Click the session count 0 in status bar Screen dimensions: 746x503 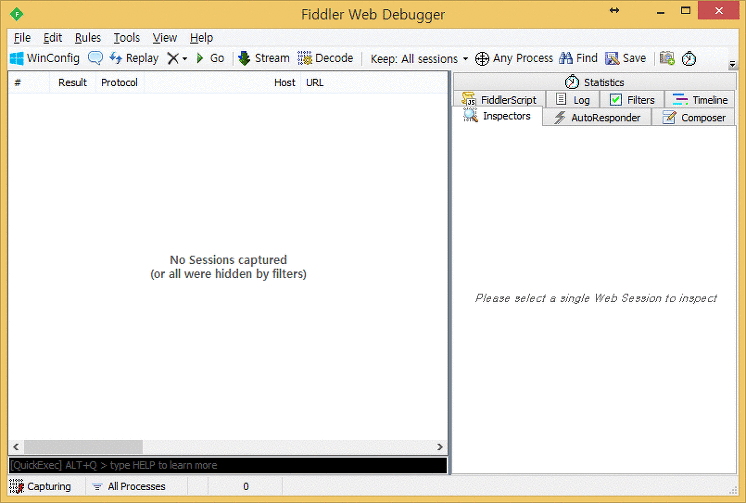(245, 486)
